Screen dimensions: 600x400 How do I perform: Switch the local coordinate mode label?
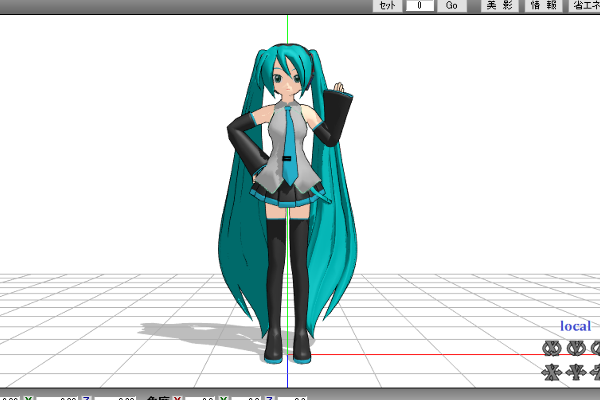[576, 326]
